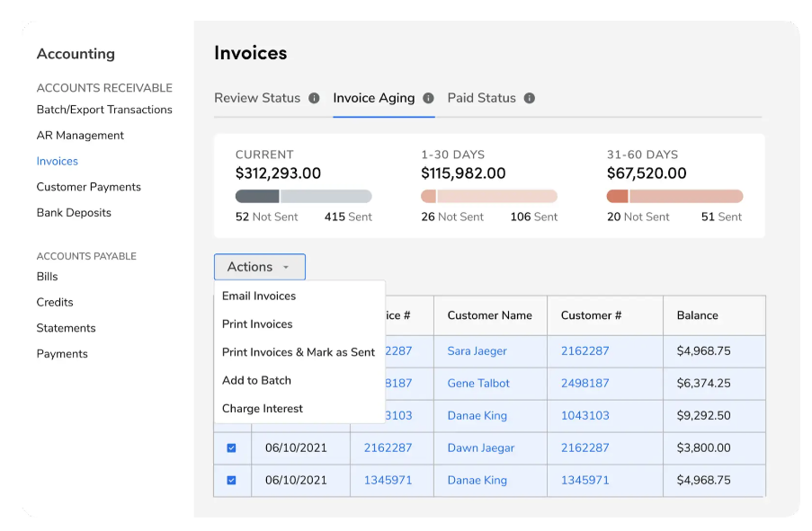This screenshot has width=812, height=531.
Task: Choose Email Invoices from Actions menu
Action: tap(259, 296)
